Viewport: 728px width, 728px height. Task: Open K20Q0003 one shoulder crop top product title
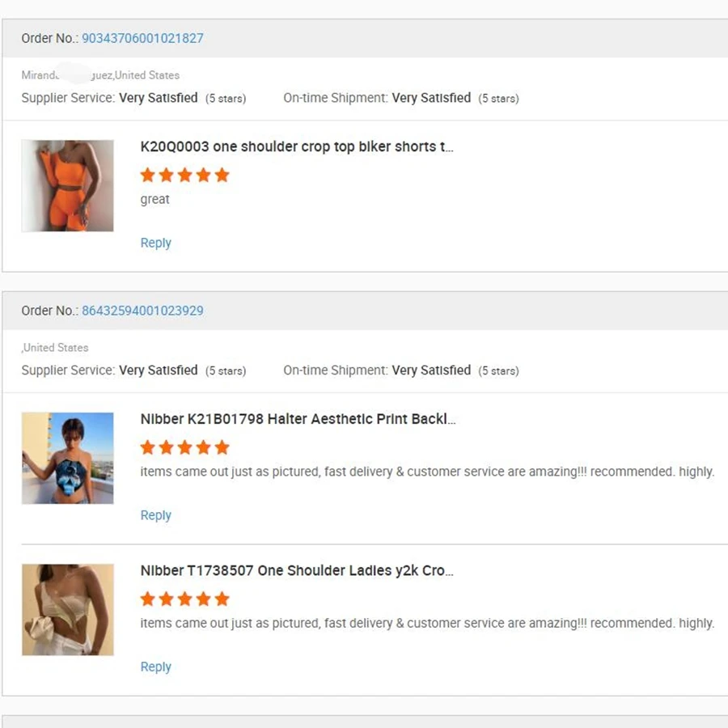[x=297, y=146]
